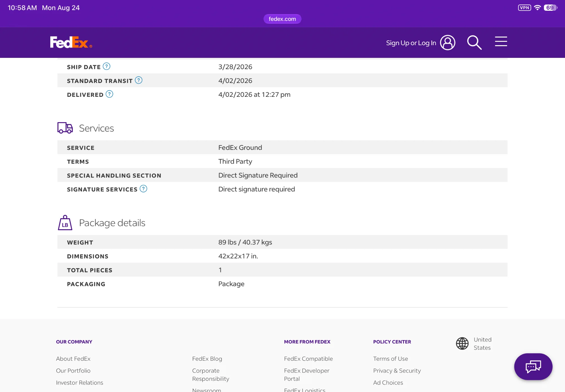Open Privacy & Security link
Screen dimensions: 565x392
[x=397, y=371]
